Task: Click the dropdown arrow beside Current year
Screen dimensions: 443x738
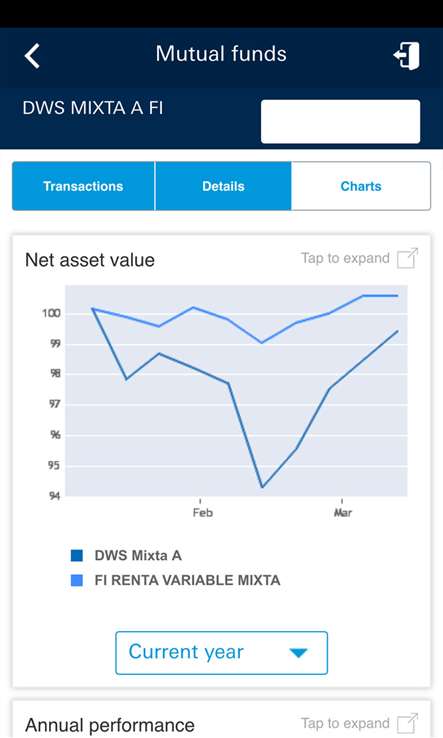Action: click(x=298, y=653)
